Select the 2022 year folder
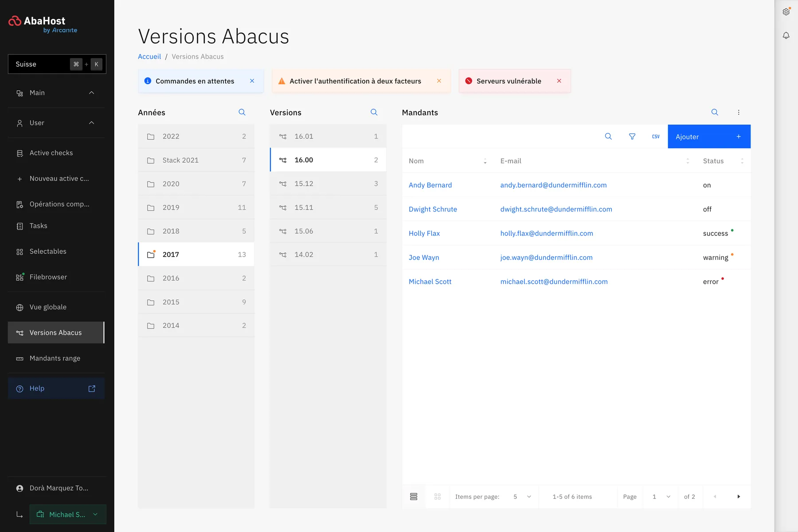Screen dimensions: 798x532 point(196,137)
